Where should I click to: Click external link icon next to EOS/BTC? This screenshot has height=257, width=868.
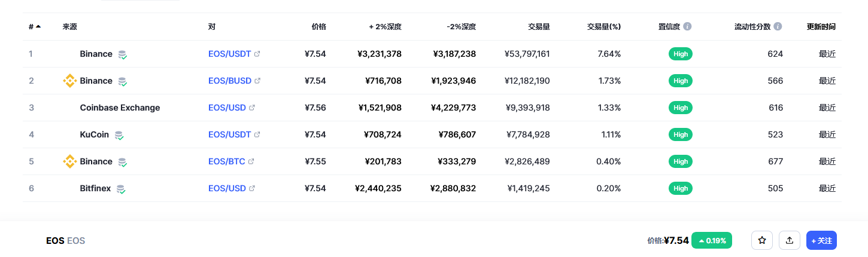(251, 161)
